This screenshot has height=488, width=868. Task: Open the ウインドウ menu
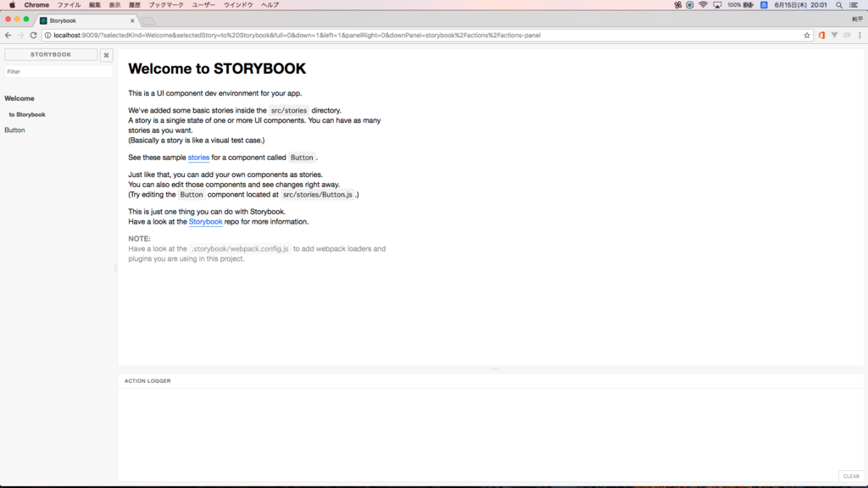point(238,5)
